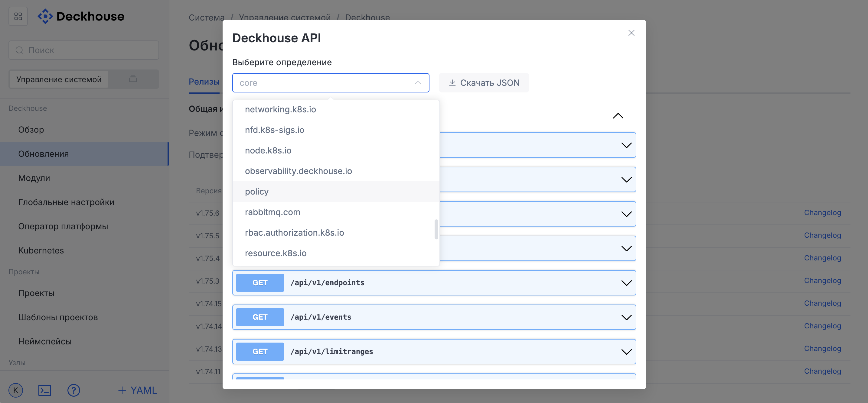Open the definition selector showing core
Viewport: 868px width, 403px height.
(331, 83)
